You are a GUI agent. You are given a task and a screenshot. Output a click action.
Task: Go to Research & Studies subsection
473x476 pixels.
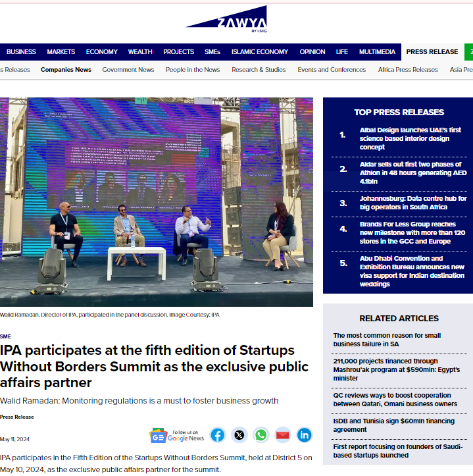259,70
